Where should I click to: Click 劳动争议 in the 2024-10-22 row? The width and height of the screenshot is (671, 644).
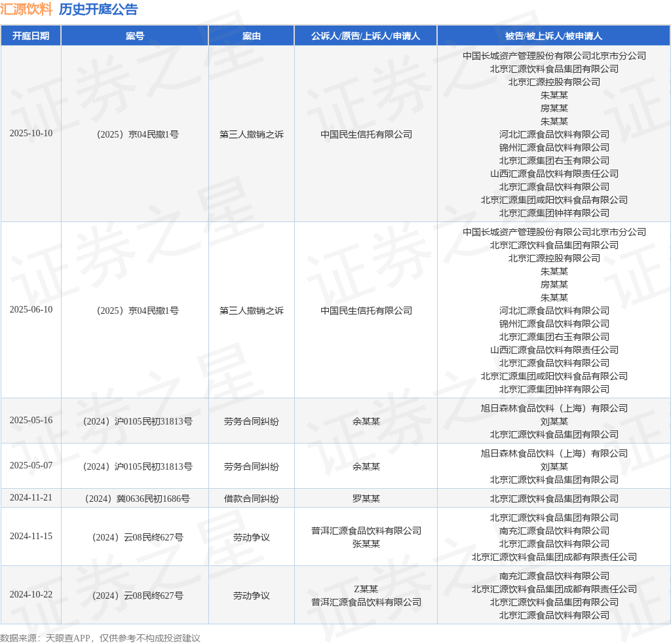coord(251,596)
